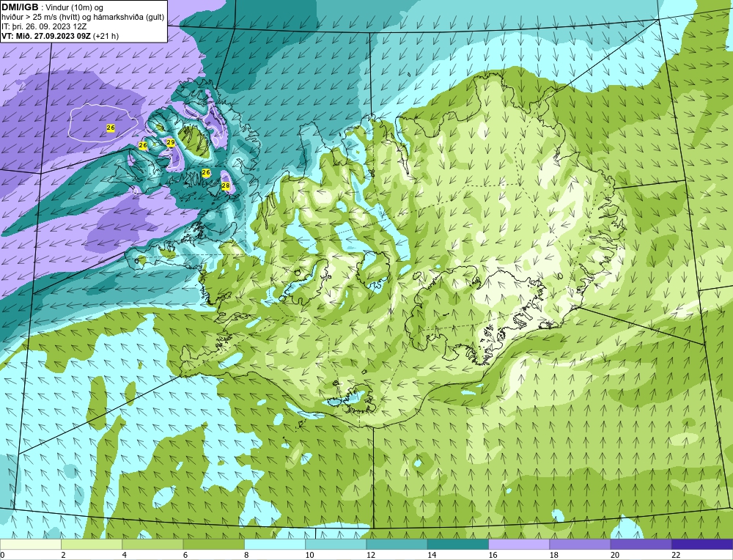Choose the olive green 6–8 m/s swatch

point(213,544)
